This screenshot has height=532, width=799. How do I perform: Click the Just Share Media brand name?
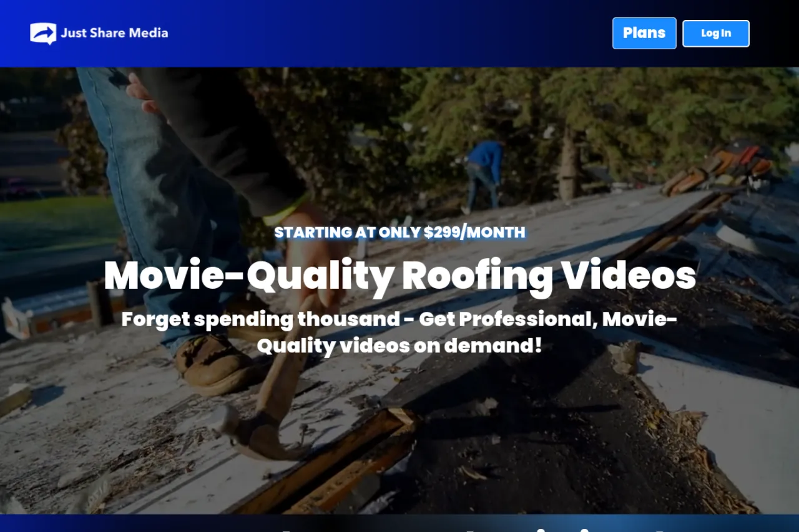coord(114,33)
